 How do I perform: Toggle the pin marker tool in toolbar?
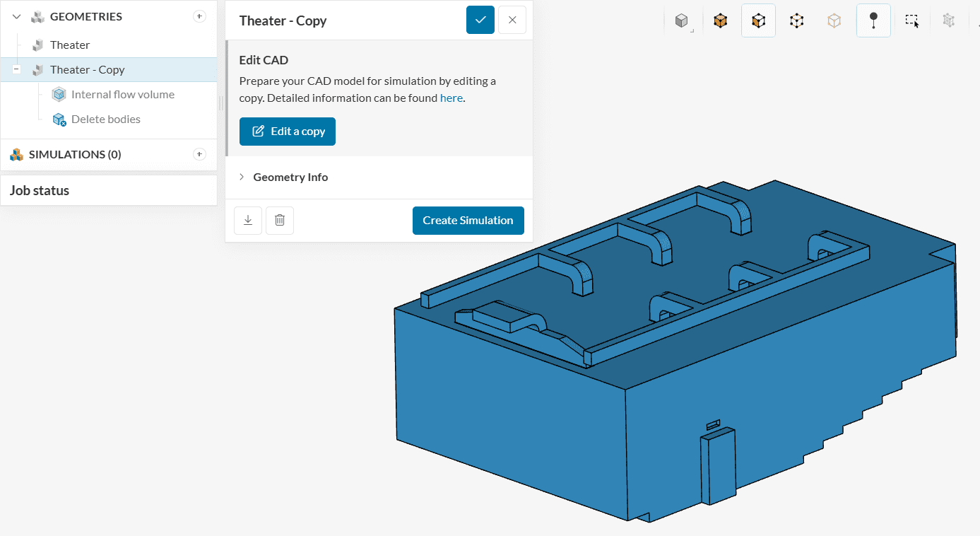coord(873,21)
